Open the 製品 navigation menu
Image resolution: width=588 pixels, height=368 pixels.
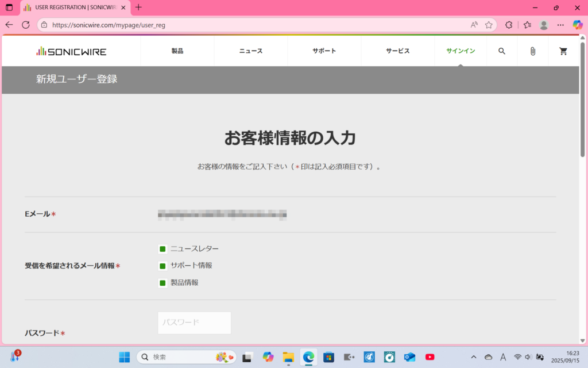[x=177, y=51]
